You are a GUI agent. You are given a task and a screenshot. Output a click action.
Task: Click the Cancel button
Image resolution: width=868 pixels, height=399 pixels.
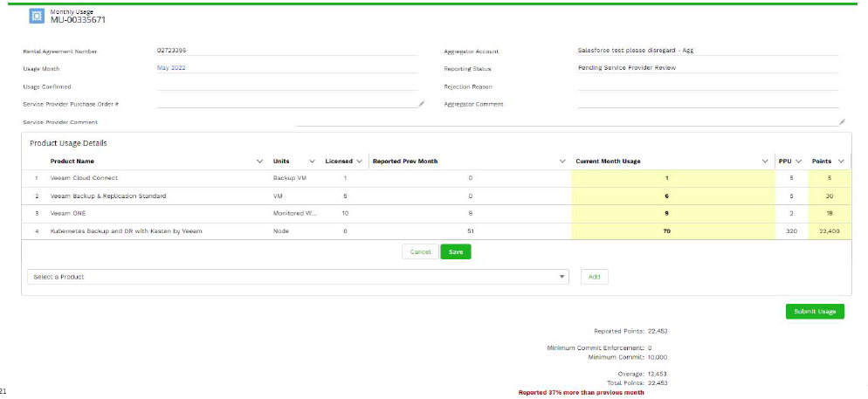[x=420, y=251]
